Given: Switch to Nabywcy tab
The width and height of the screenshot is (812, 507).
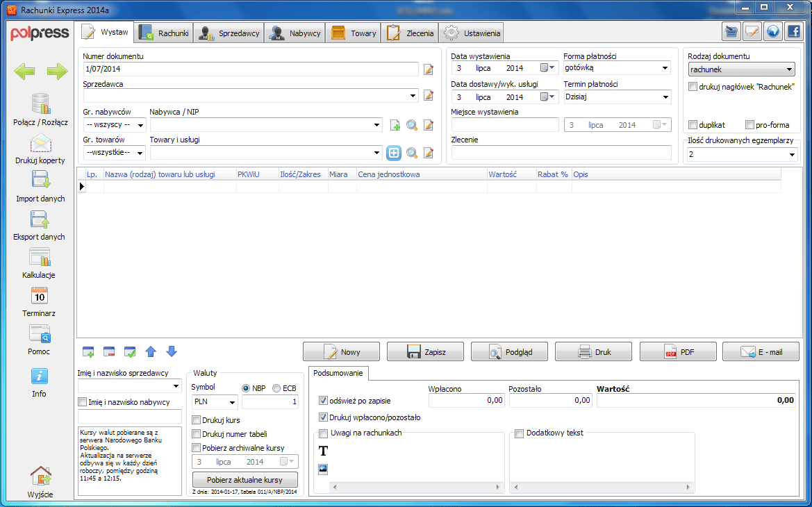Looking at the screenshot, I should [295, 33].
